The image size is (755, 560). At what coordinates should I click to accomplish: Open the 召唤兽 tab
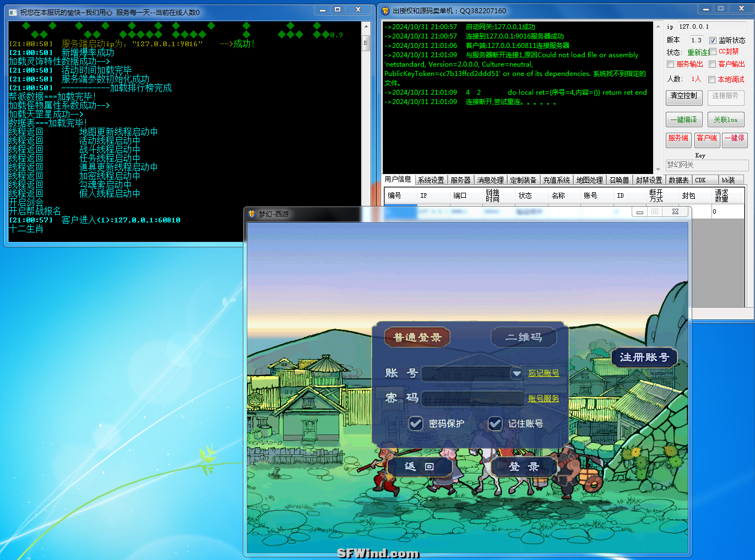coord(619,180)
